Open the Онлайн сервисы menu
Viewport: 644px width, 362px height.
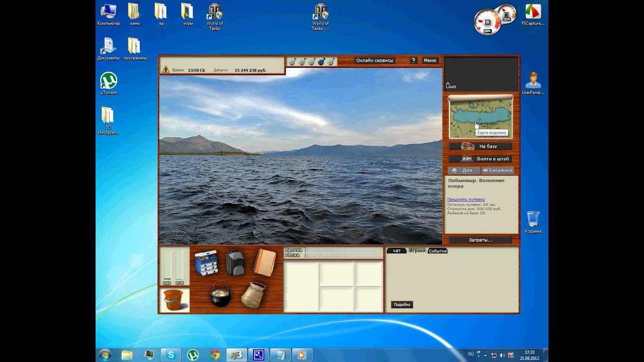point(375,60)
